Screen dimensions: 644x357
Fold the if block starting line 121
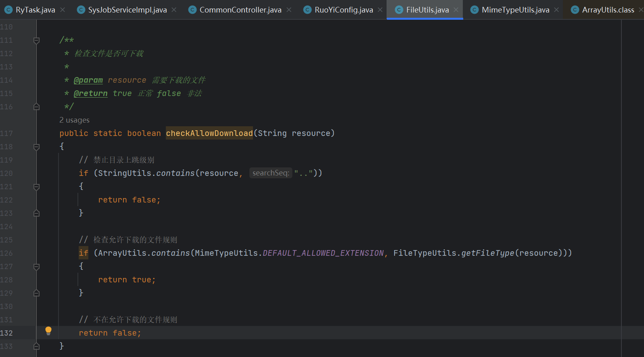click(x=36, y=187)
